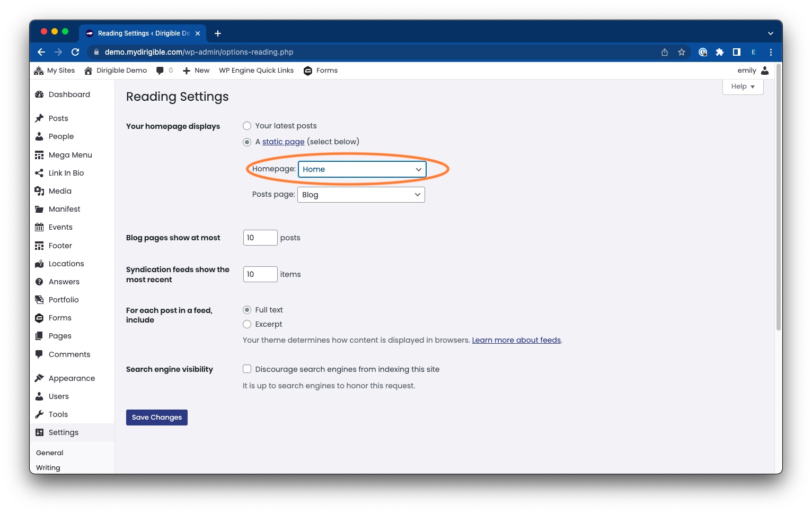Click the syndication feeds items number field

click(260, 274)
